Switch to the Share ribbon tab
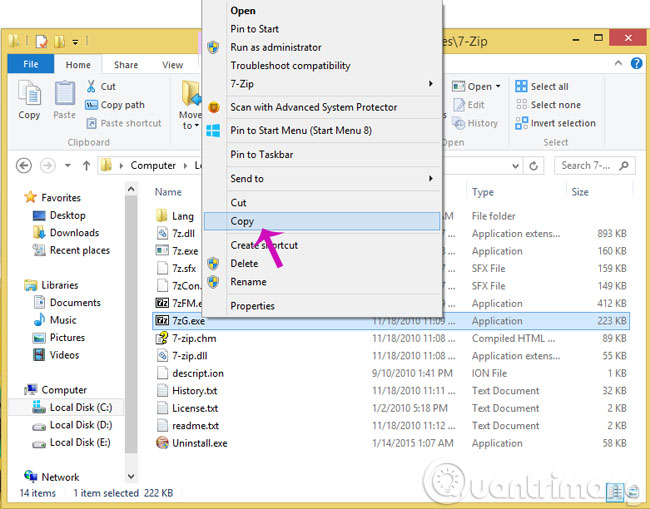 tap(126, 65)
